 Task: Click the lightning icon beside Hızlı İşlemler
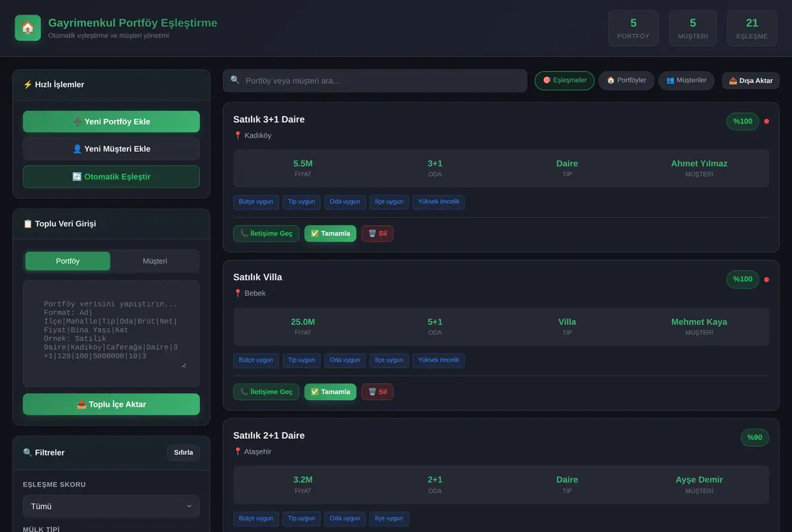28,84
